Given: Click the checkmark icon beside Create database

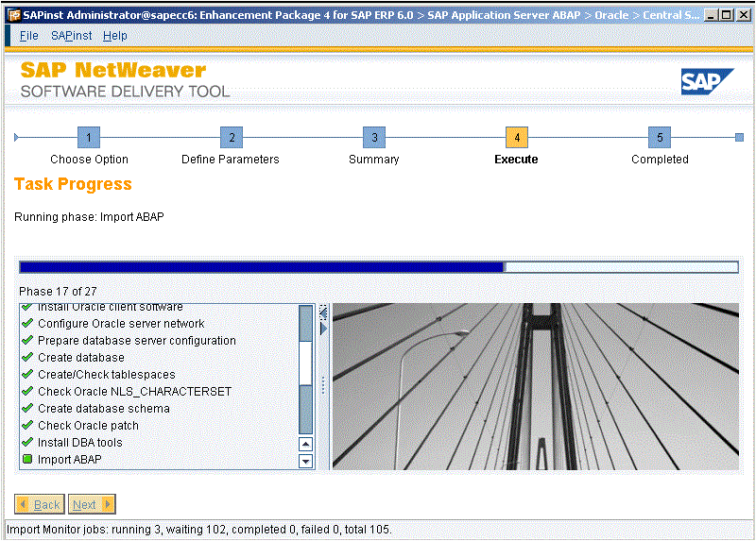Looking at the screenshot, I should tap(27, 358).
